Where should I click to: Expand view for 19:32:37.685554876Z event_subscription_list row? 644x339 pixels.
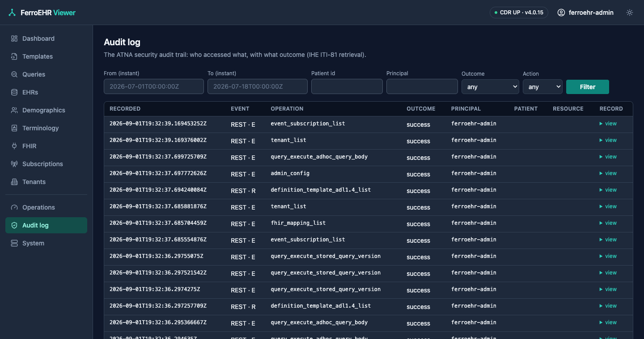tap(608, 240)
